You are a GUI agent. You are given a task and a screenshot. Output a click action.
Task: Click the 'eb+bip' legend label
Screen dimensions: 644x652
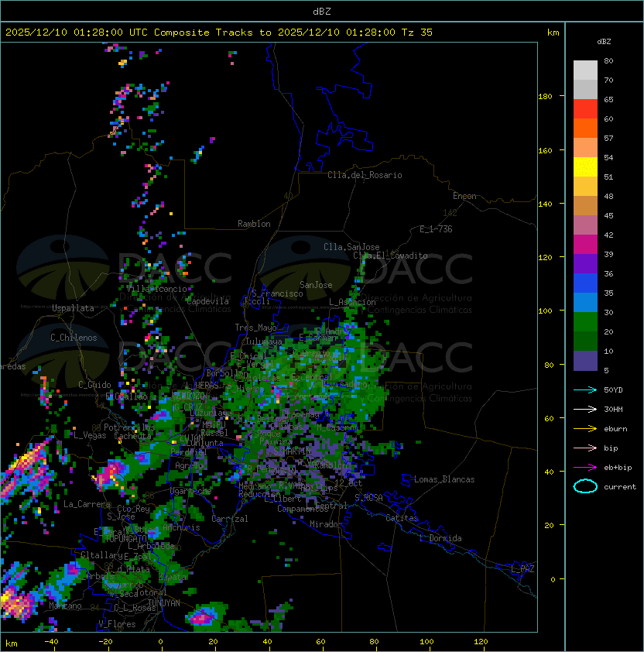618,468
